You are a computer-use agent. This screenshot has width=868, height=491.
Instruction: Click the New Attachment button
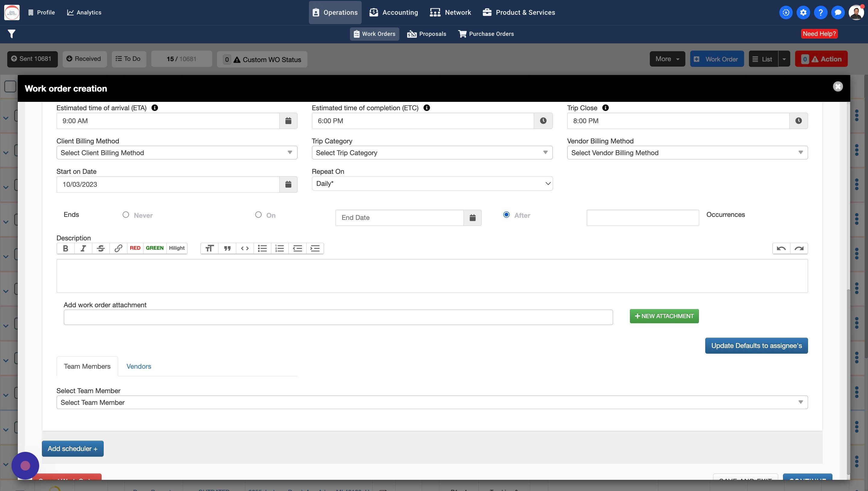click(664, 316)
